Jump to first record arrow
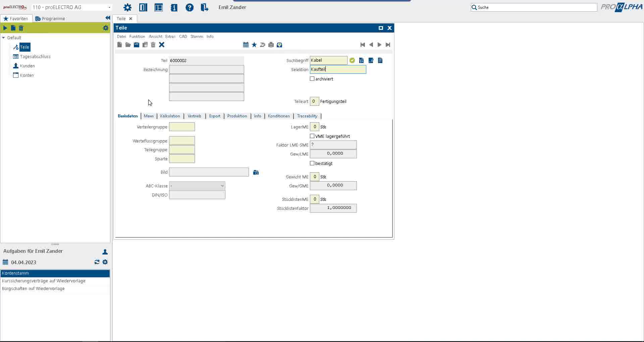Image resolution: width=644 pixels, height=342 pixels. click(363, 45)
